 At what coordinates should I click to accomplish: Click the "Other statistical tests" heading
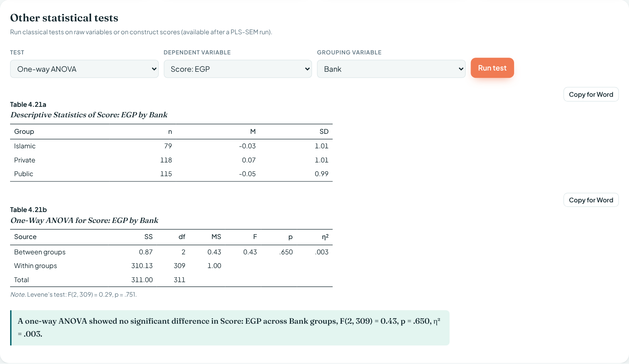click(64, 18)
